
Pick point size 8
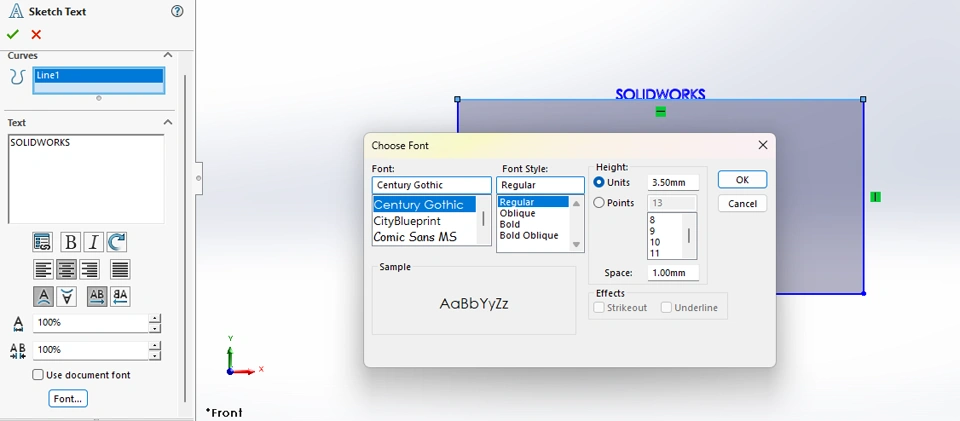tap(653, 220)
